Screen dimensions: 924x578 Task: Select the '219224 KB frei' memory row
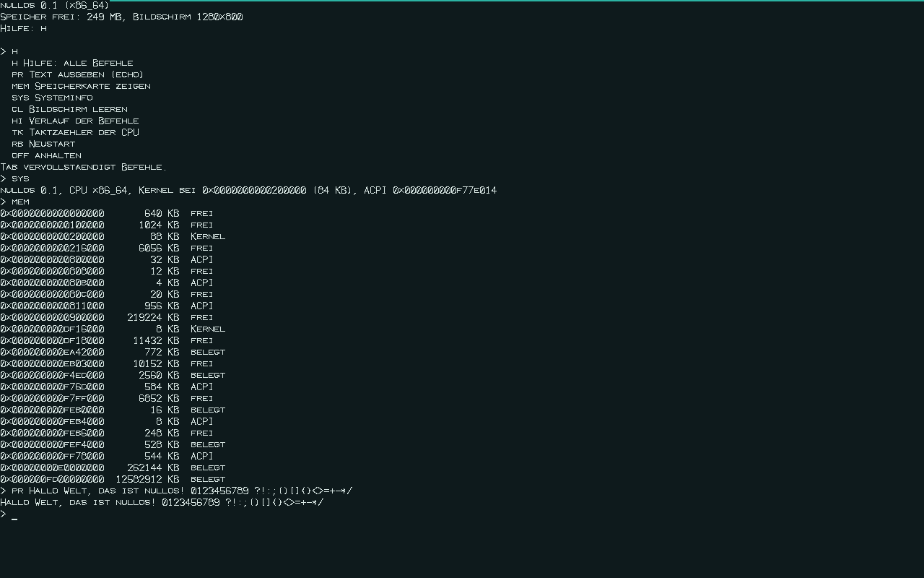[x=107, y=317]
